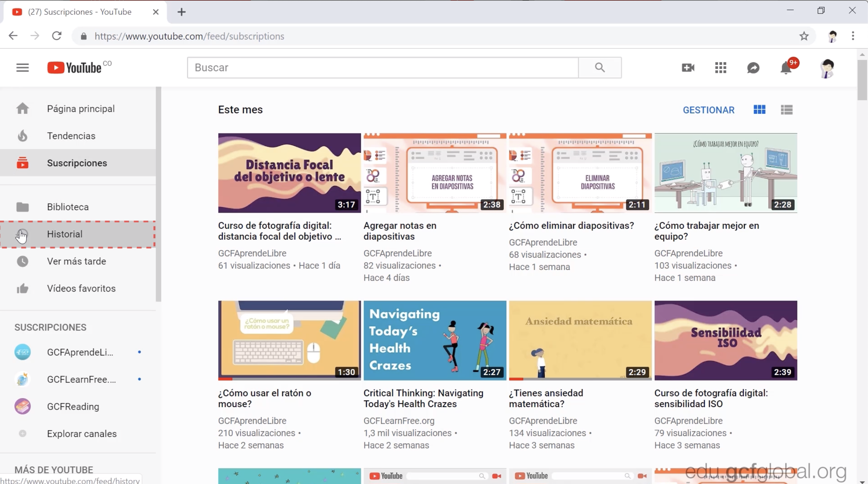This screenshot has width=868, height=484.
Task: Click title '¿Tienes ansiedad matemática?'
Action: (x=546, y=398)
